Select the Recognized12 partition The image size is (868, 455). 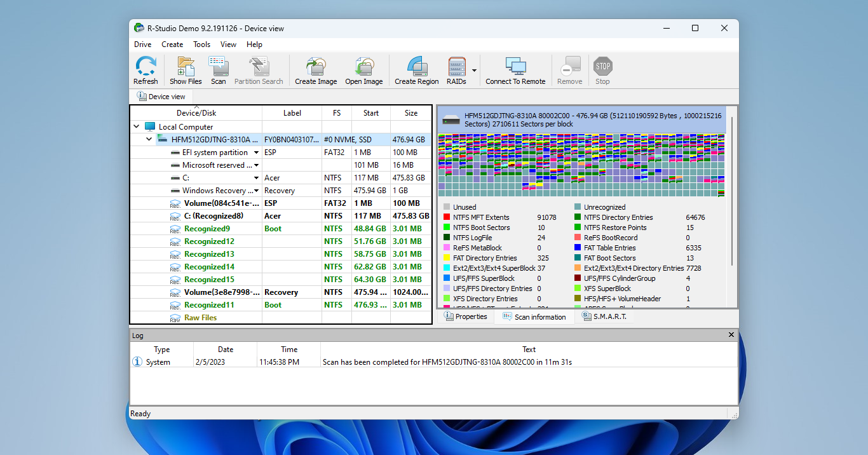point(281,241)
